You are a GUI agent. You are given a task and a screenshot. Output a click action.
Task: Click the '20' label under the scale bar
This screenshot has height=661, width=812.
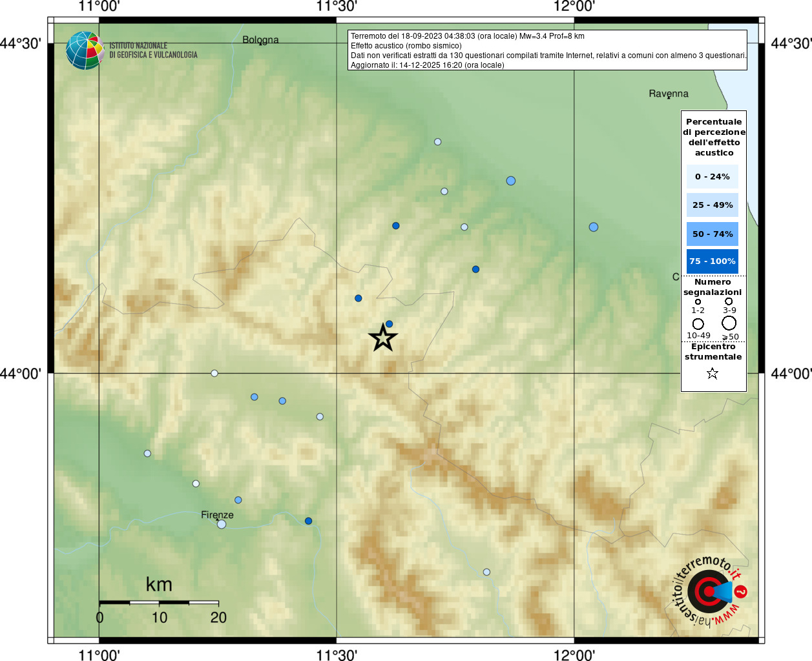point(218,618)
